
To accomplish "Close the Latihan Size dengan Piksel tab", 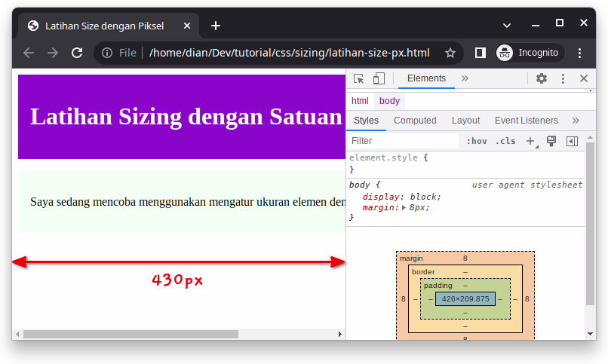I will click(x=187, y=26).
